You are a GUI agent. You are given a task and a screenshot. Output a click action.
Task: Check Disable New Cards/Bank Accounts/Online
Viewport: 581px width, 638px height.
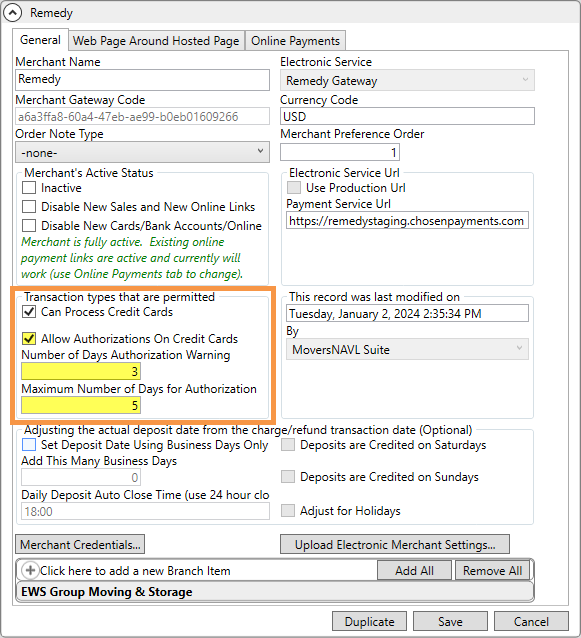[29, 225]
